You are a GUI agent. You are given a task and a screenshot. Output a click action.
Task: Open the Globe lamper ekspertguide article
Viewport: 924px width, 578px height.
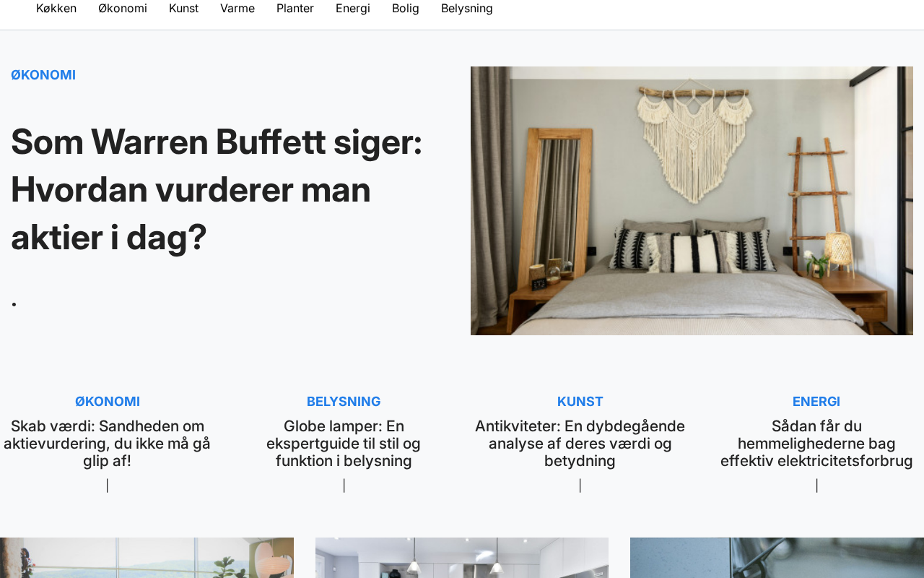click(x=344, y=444)
